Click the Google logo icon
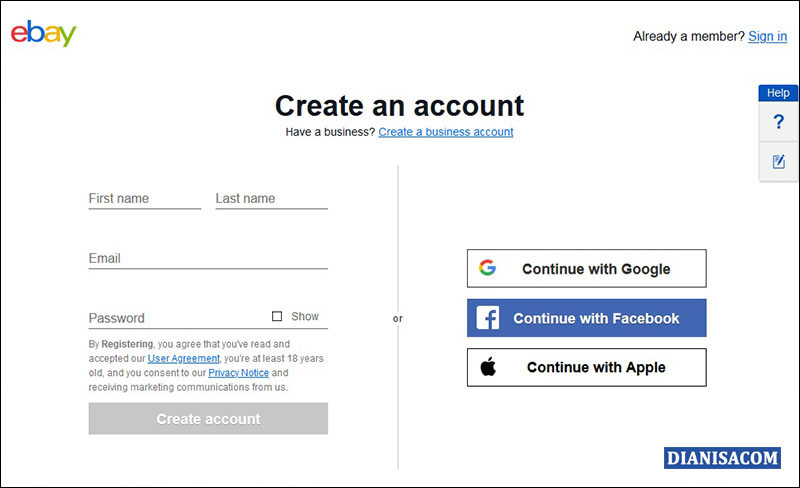Screen dimensions: 800x488 (487, 268)
